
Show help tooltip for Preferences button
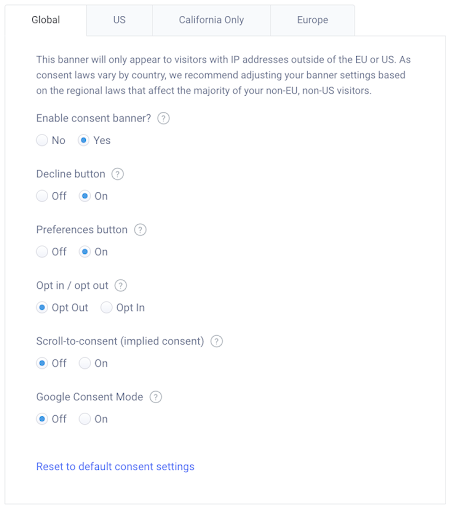[x=140, y=230]
